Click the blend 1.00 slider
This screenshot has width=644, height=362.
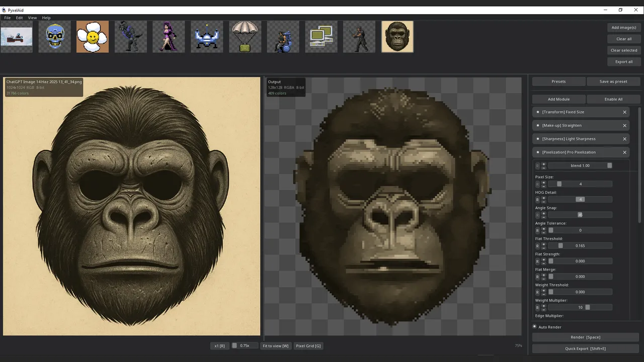click(x=580, y=165)
